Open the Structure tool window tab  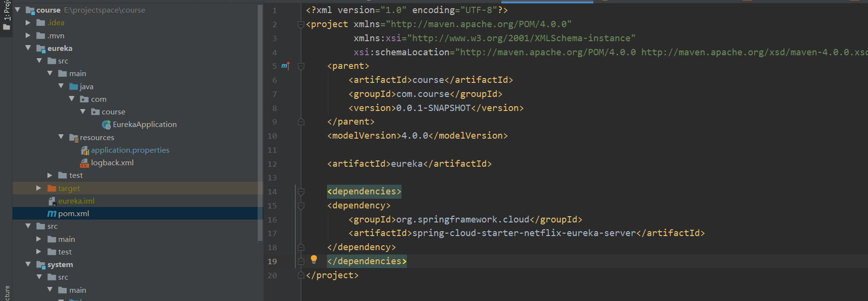click(6, 293)
